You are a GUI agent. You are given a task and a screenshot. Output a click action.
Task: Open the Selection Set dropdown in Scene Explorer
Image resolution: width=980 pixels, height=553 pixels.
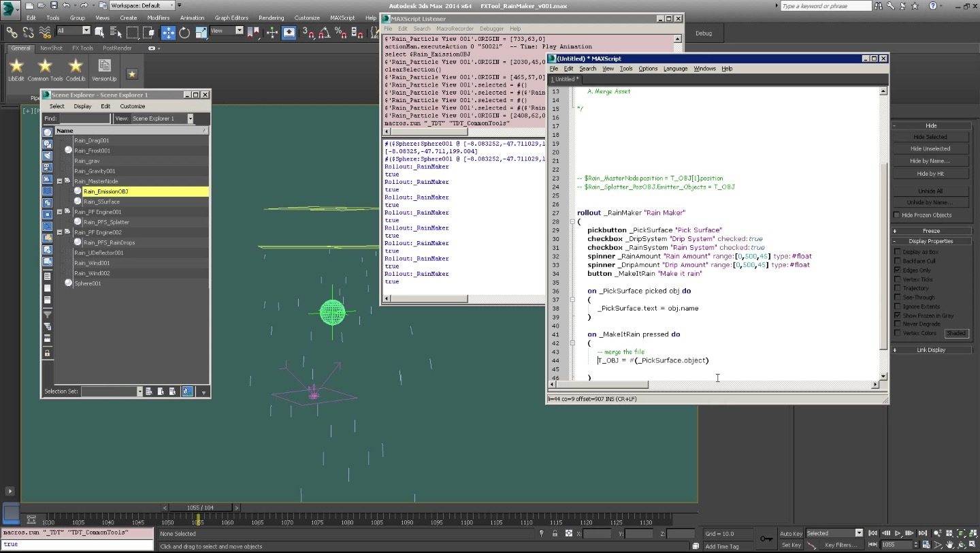point(112,392)
